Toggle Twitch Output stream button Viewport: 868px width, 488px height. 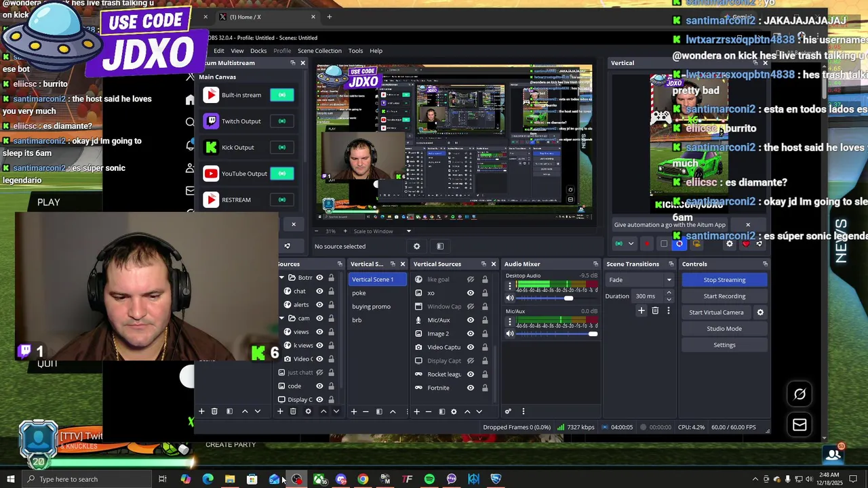coord(282,121)
